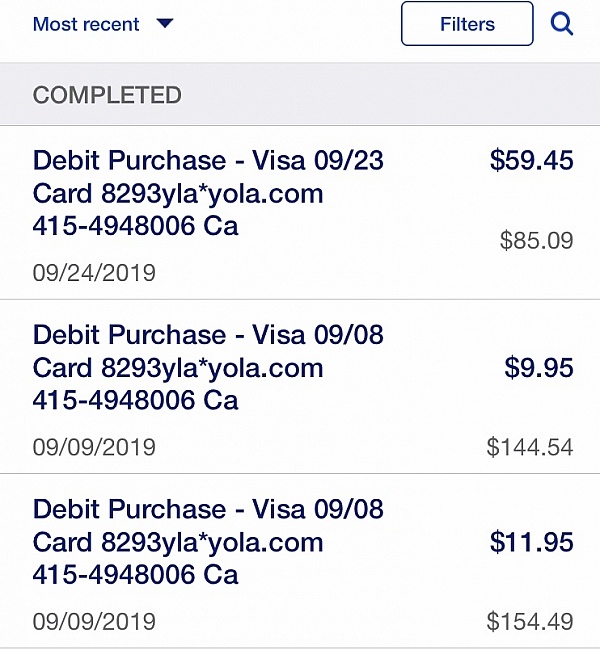Click the 09/09/2019 date under $9.95 purchase
Screen dimensions: 600x650
pyautogui.click(x=94, y=447)
